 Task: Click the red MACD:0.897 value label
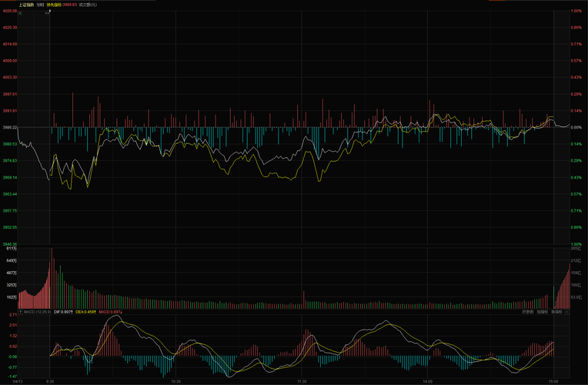point(111,312)
